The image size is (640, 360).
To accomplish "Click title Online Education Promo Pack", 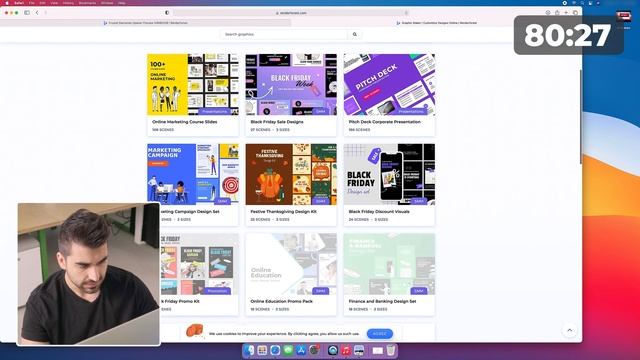I will click(x=281, y=301).
